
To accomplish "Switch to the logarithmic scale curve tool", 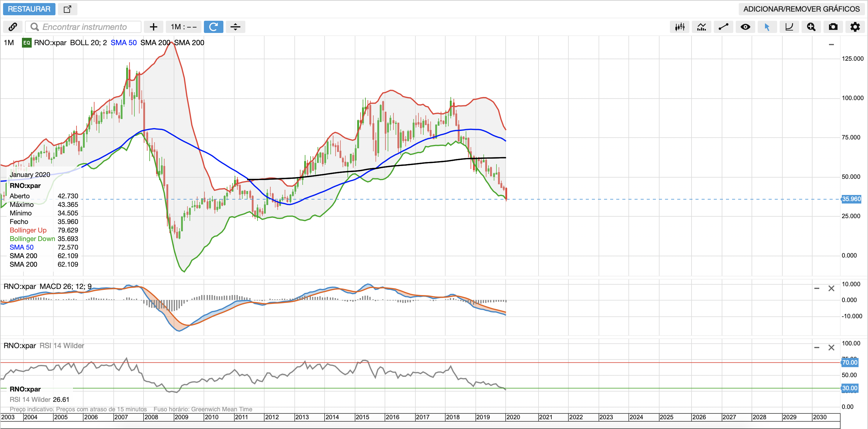I will (x=789, y=27).
